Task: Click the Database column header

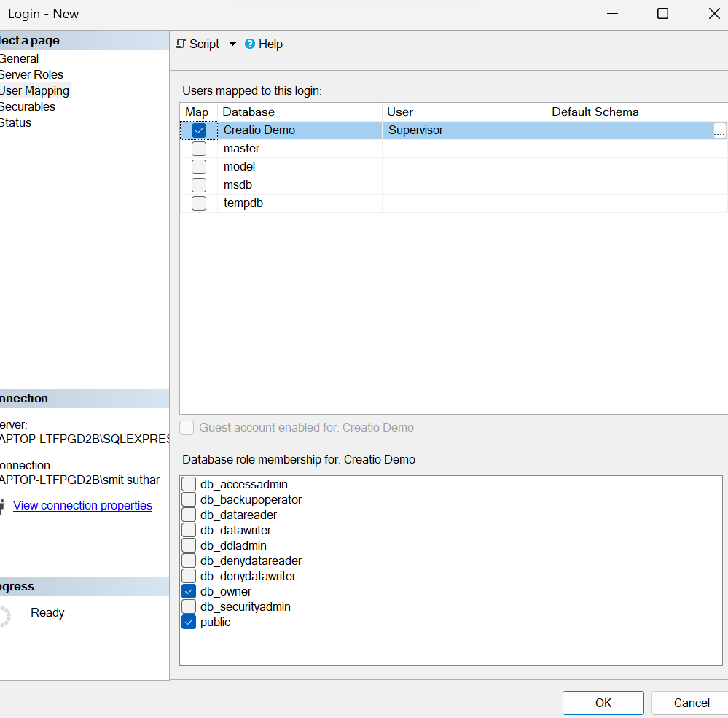Action: 300,112
